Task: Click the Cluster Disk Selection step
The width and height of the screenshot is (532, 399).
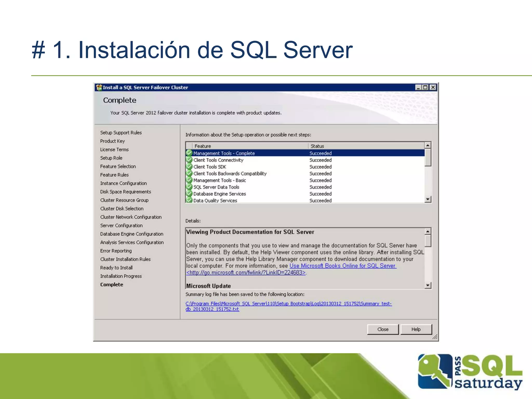Action: point(122,209)
